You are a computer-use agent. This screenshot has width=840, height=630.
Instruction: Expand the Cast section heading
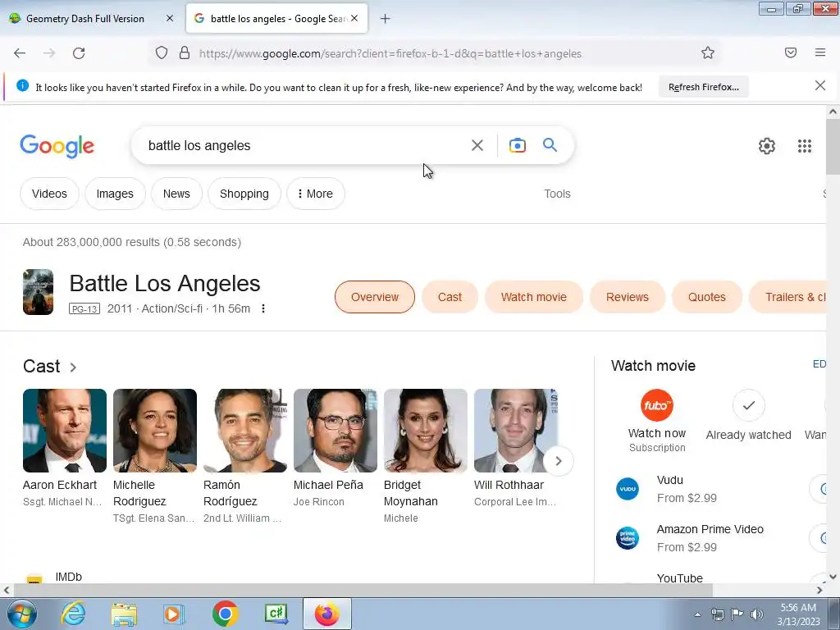click(x=50, y=367)
